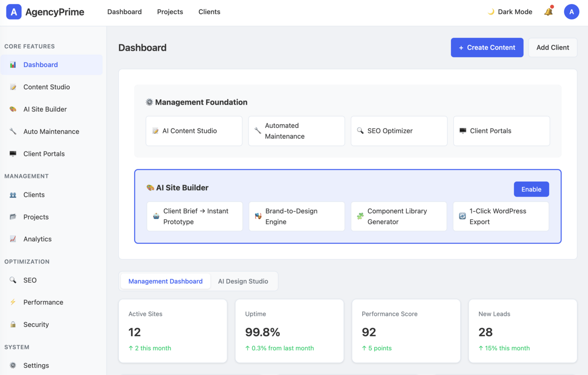Open the user avatar in top bar
This screenshot has width=588, height=375.
pos(571,12)
